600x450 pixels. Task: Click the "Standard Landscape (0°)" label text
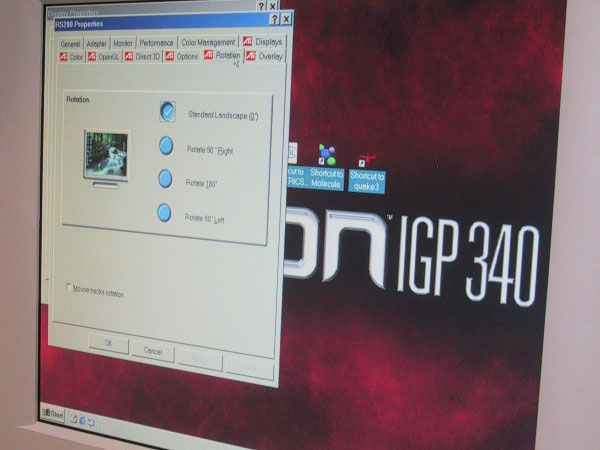223,115
